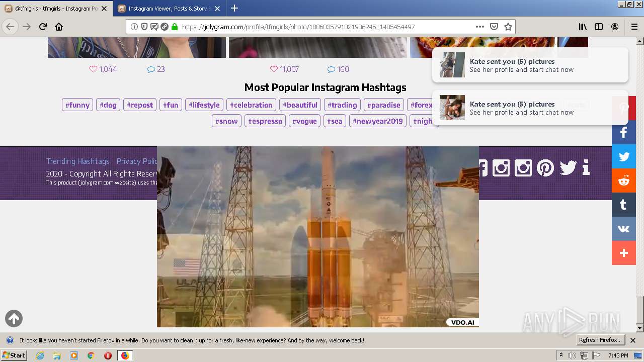Viewport: 644px width, 362px height.
Task: Open the #beautiful hashtag
Action: (x=300, y=105)
